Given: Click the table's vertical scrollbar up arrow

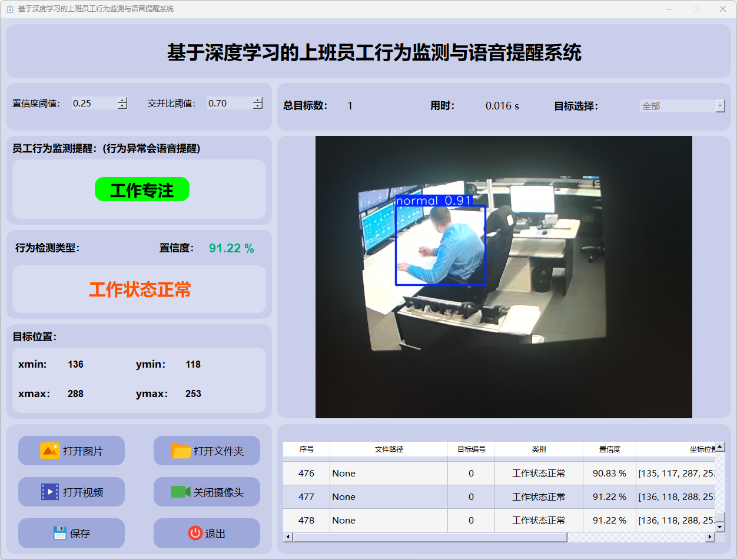Looking at the screenshot, I should pyautogui.click(x=719, y=447).
